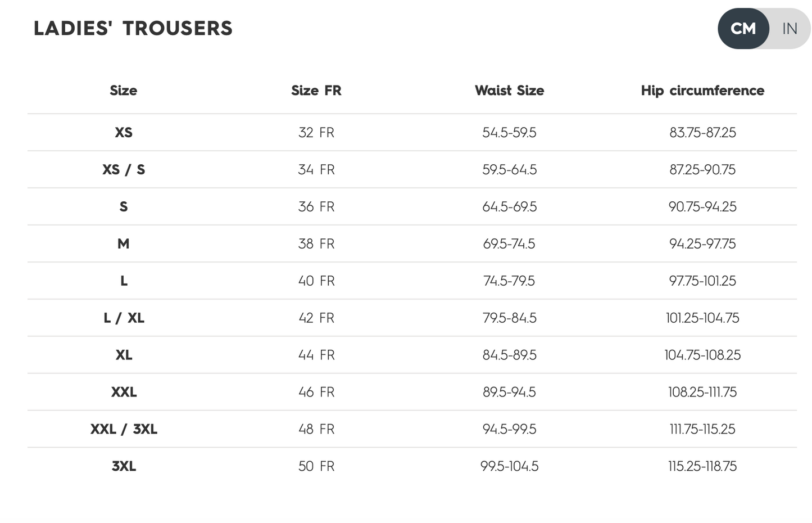
Task: Select the XS size row label
Action: click(x=124, y=133)
